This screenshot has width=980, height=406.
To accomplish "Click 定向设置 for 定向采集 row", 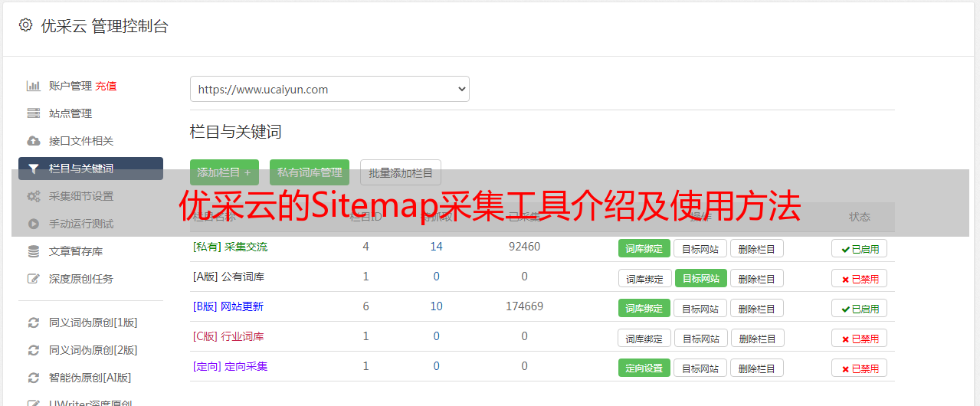I will tap(644, 368).
